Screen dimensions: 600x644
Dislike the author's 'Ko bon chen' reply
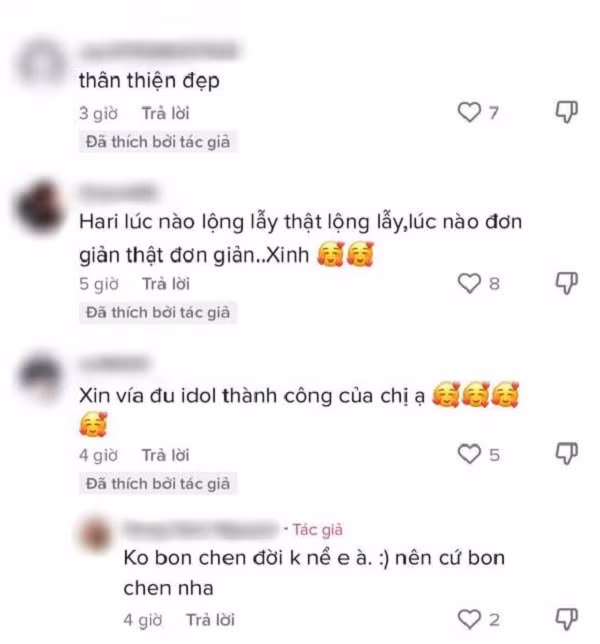pyautogui.click(x=567, y=619)
